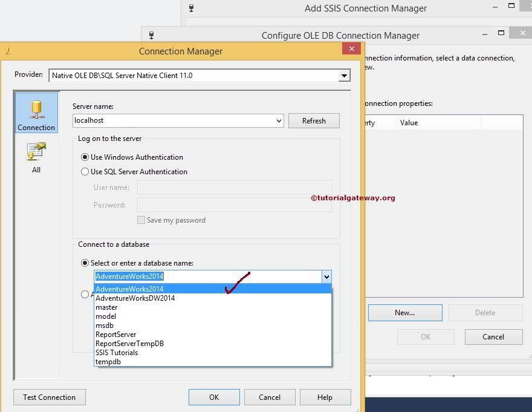The width and height of the screenshot is (532, 412).
Task: Confirm with OK in Connection Manager
Action: 214,397
